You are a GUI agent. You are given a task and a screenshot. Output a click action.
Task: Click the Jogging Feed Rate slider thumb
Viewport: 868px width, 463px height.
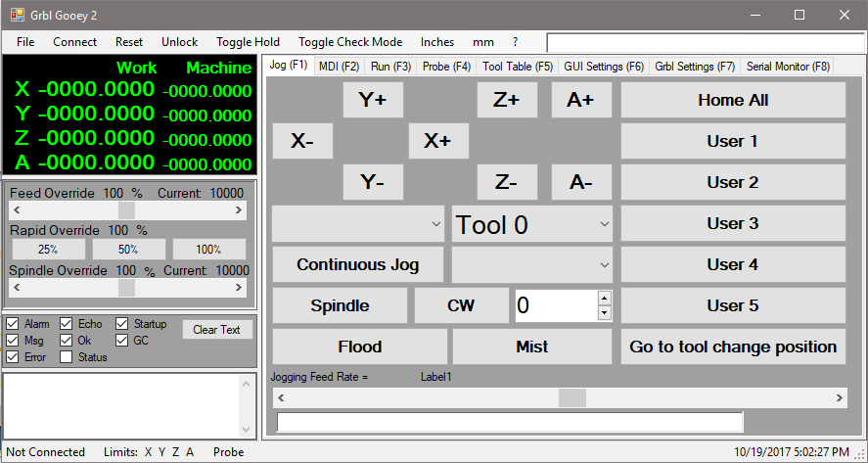pyautogui.click(x=571, y=397)
